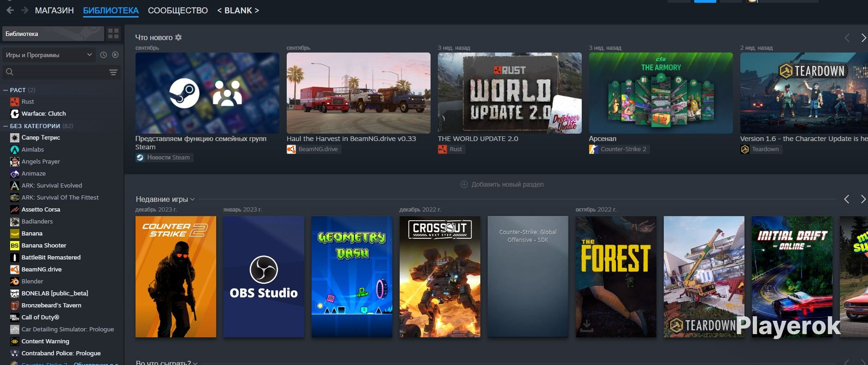This screenshot has height=365, width=868.
Task: Open the Игры и Программы filter dropdown
Action: pos(49,55)
